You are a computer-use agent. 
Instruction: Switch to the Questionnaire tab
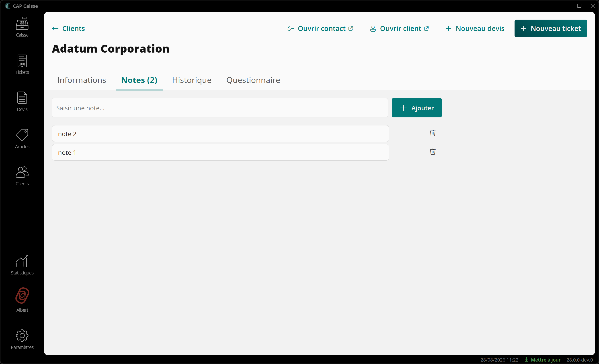click(253, 80)
